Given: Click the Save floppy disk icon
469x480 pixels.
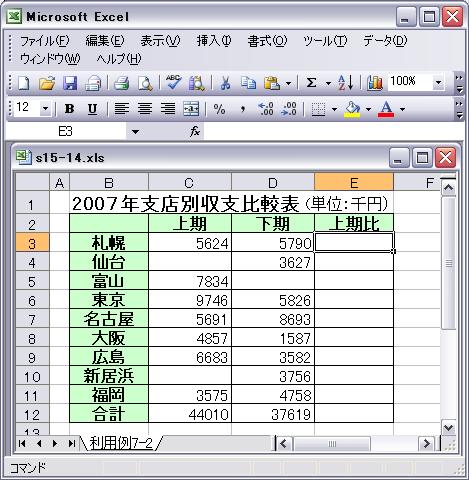Looking at the screenshot, I should (70, 83).
